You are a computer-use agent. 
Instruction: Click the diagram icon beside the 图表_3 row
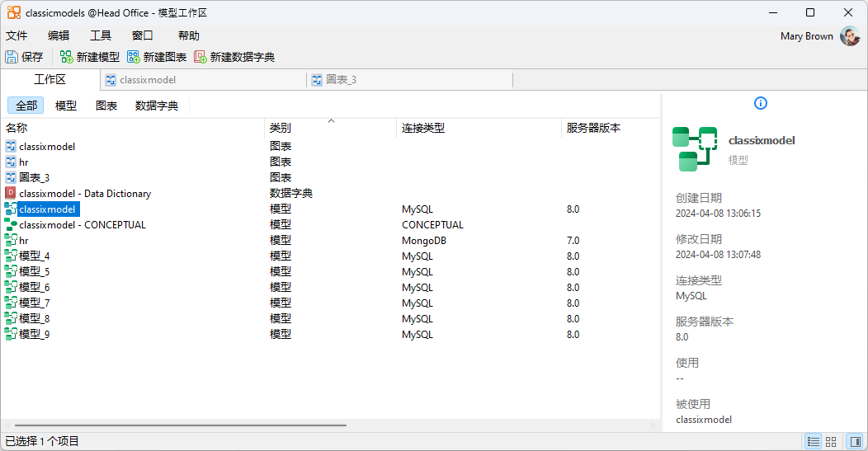(x=11, y=177)
